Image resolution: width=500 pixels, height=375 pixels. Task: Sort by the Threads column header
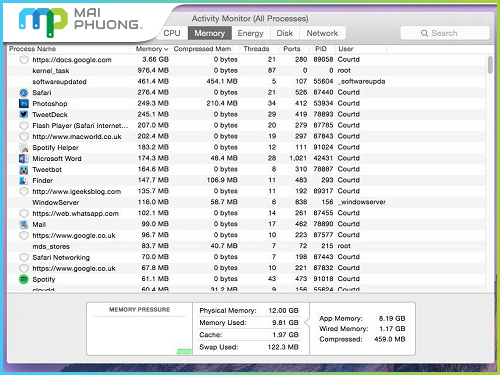pos(256,49)
